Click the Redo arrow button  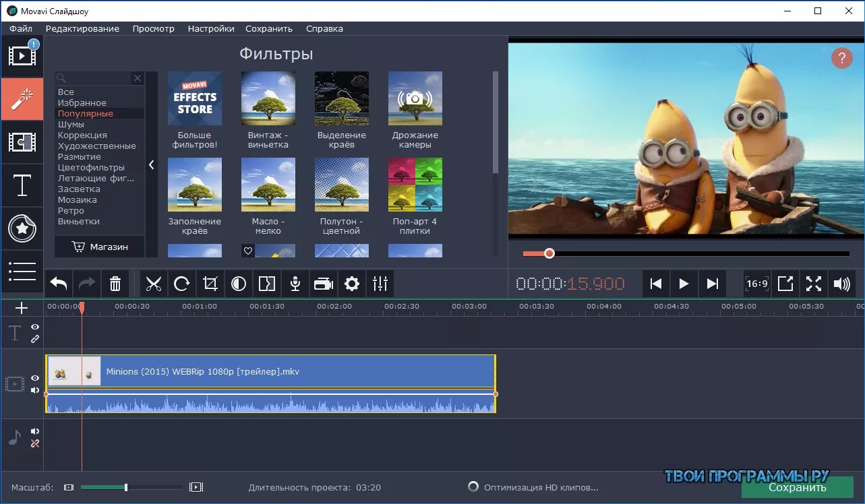[87, 284]
